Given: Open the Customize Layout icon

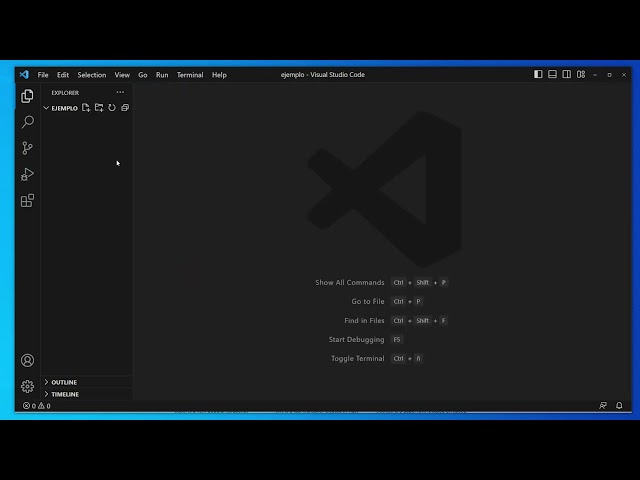Looking at the screenshot, I should pos(581,74).
